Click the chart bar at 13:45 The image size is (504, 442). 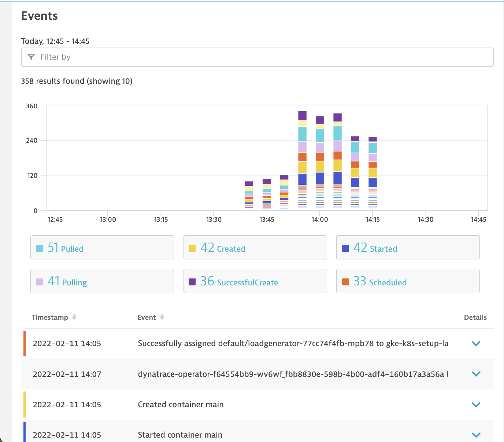pos(267,194)
